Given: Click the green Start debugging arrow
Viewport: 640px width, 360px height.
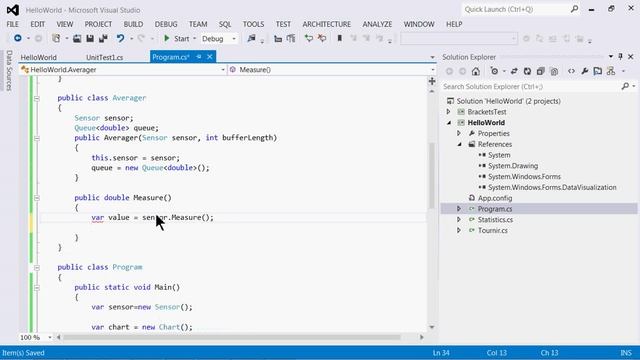Looking at the screenshot, I should [167, 38].
